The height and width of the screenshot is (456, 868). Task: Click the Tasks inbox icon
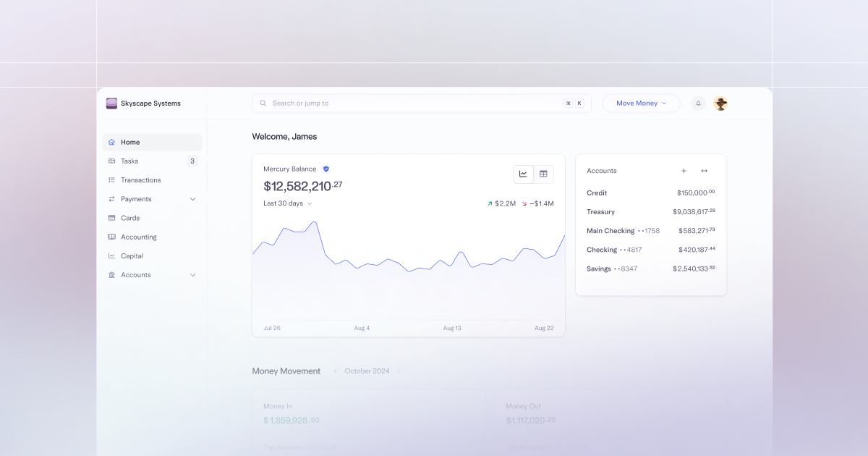(x=111, y=161)
